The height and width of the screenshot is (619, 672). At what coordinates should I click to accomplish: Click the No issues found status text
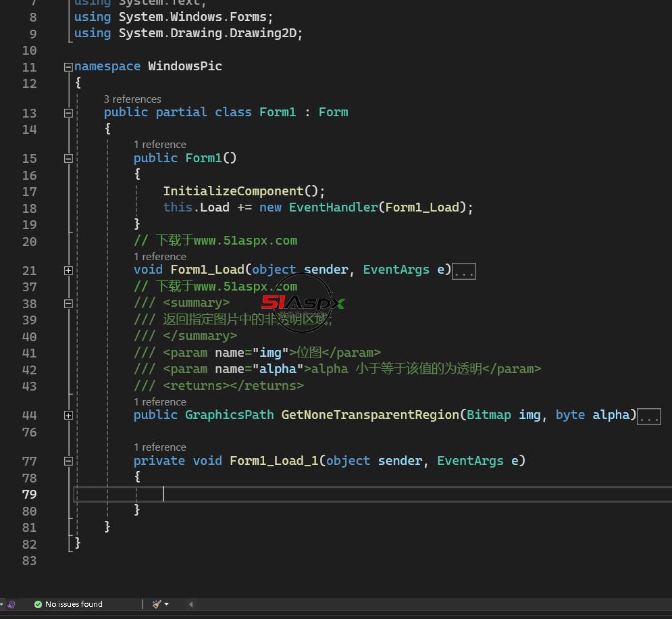coord(74,604)
